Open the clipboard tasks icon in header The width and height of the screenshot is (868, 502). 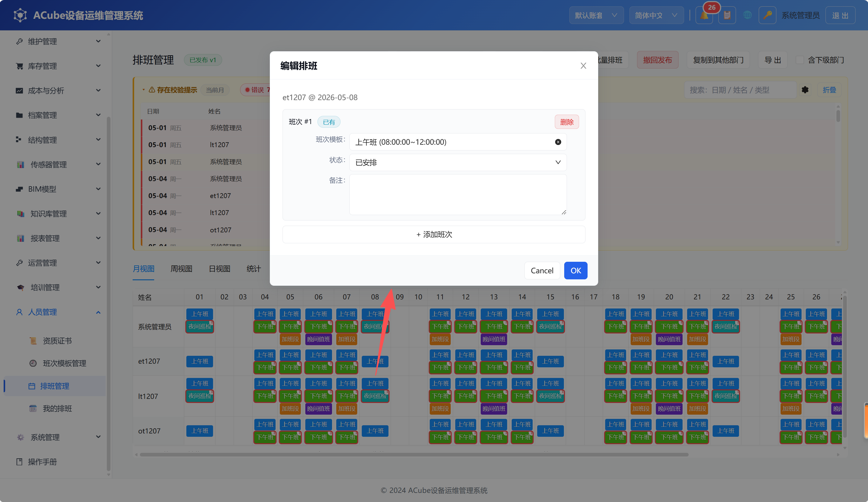(727, 15)
